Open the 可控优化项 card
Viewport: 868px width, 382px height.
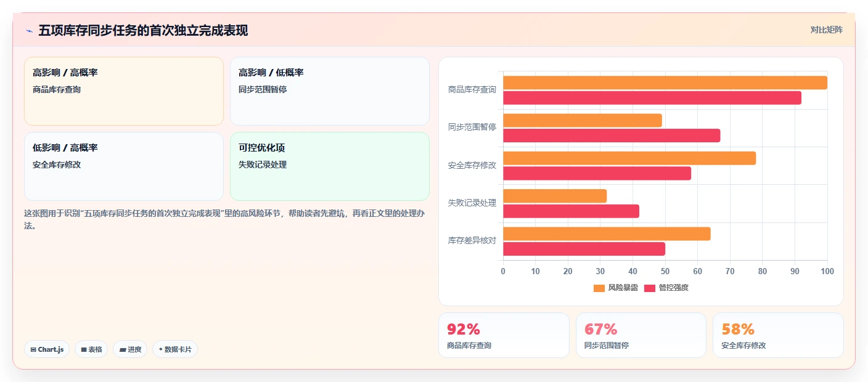click(330, 166)
